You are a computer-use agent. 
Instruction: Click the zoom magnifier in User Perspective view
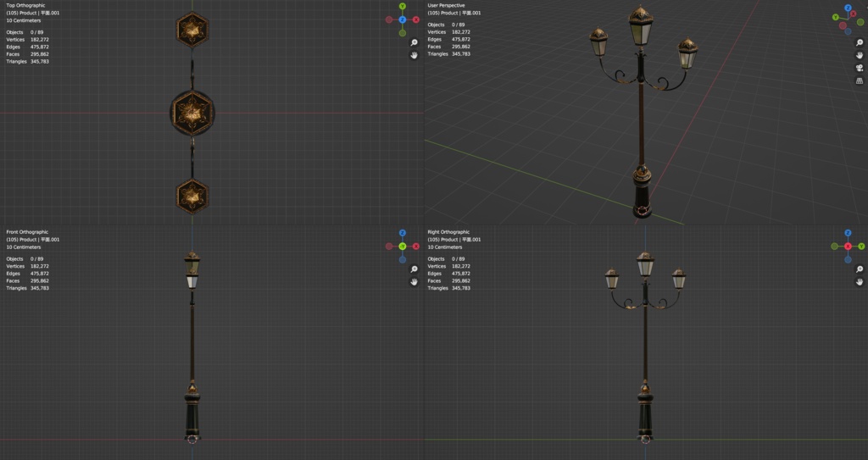click(860, 42)
